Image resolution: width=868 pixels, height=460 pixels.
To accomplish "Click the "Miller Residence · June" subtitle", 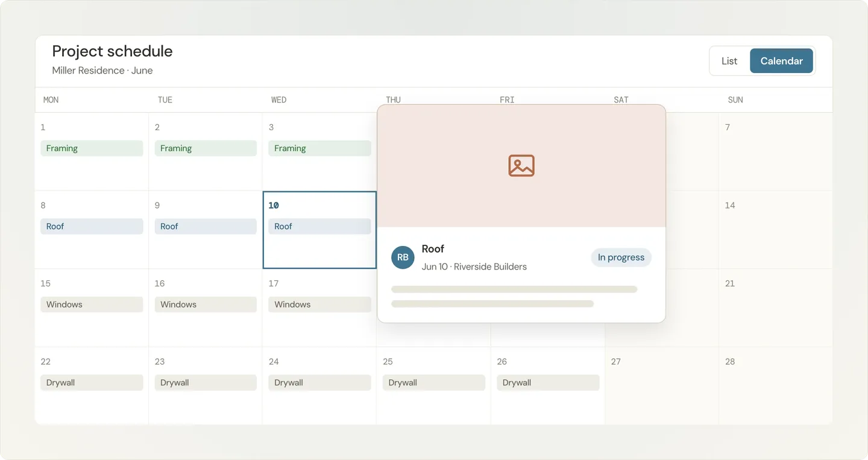I will pos(102,71).
